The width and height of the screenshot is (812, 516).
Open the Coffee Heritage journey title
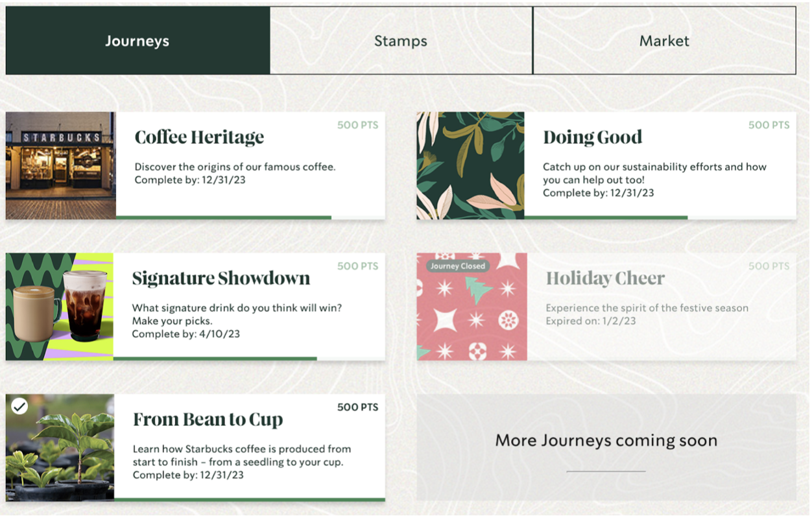(199, 137)
